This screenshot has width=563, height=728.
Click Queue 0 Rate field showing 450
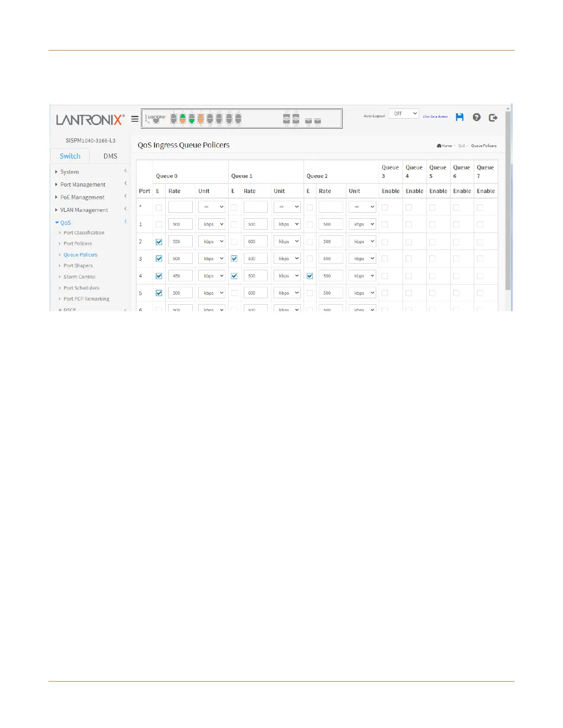click(180, 276)
